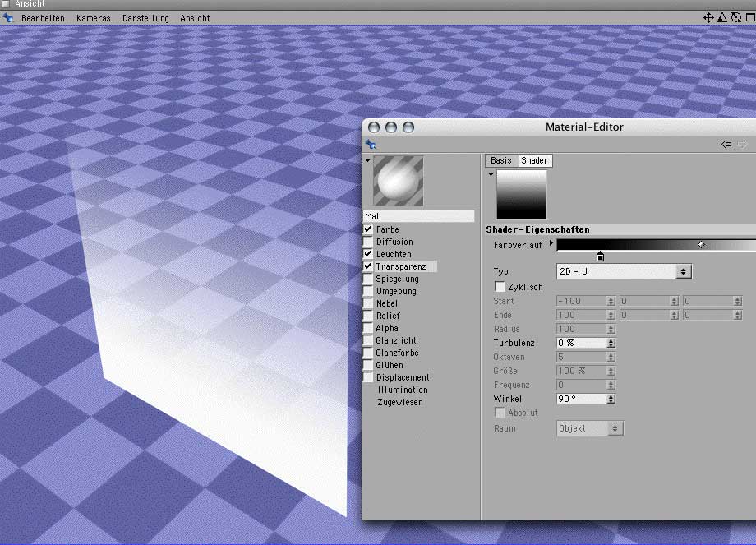Viewport: 756px width, 545px height.
Task: Collapse the shader preview triangle
Action: [x=491, y=174]
